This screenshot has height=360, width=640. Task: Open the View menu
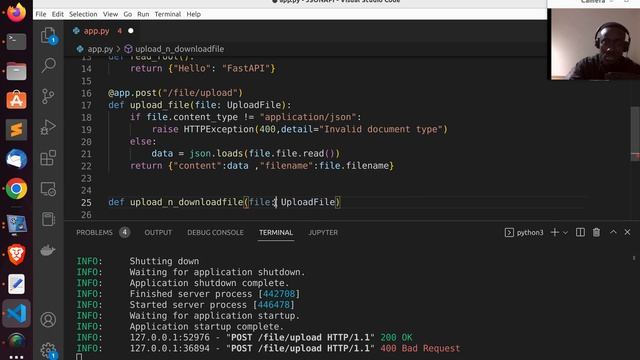tap(110, 14)
